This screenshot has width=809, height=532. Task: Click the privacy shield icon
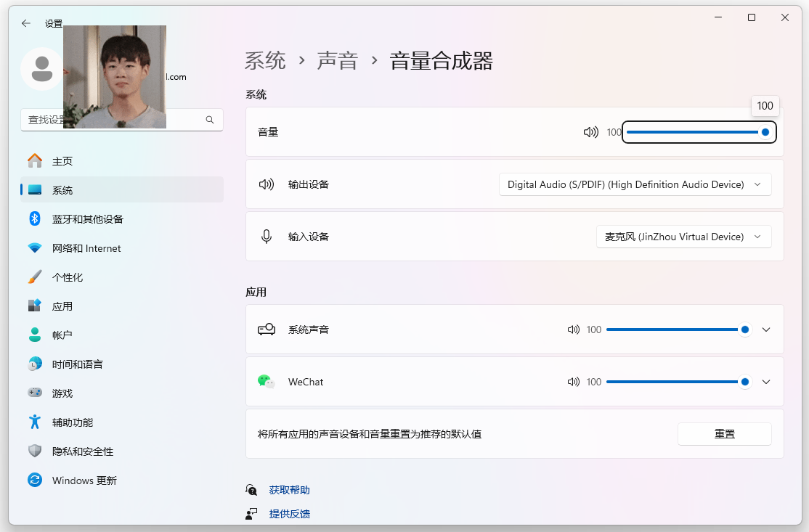(x=35, y=451)
